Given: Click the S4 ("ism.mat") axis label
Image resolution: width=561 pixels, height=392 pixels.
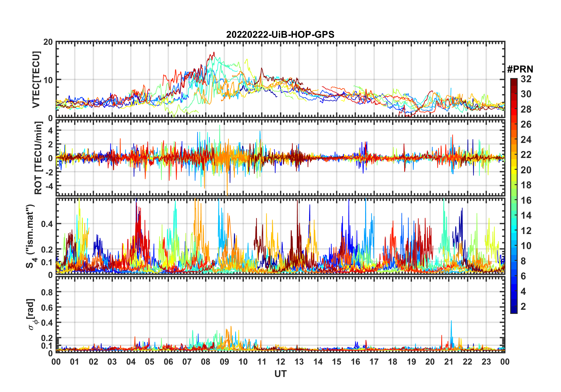Looking at the screenshot, I should [x=31, y=236].
